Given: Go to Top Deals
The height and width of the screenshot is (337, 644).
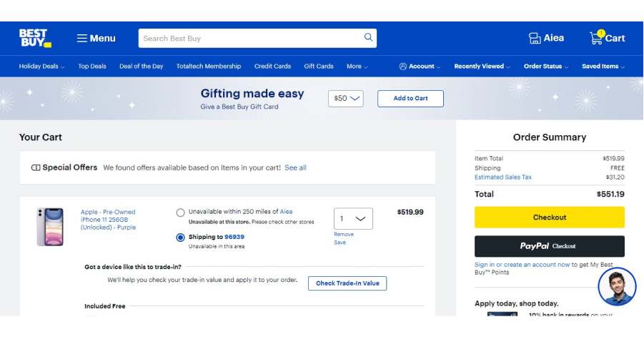Looking at the screenshot, I should pos(92,66).
